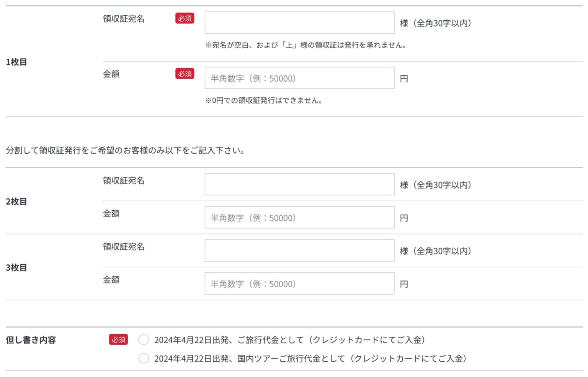Click the 0円での領収証発行 warning note

click(264, 101)
